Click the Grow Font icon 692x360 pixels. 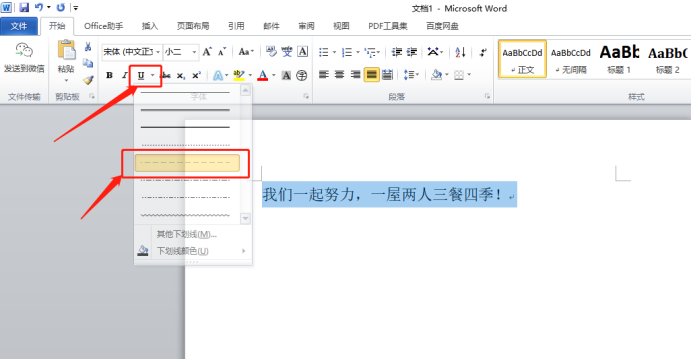coord(207,52)
